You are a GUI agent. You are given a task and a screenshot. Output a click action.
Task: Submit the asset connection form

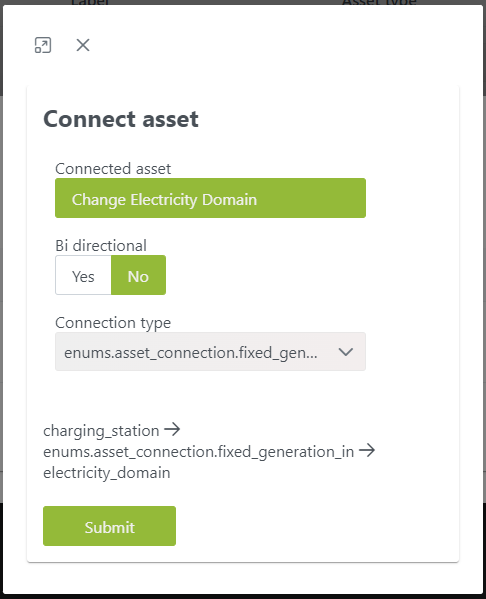109,526
